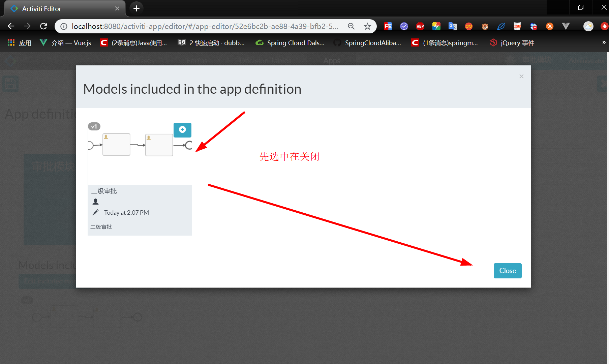Open the Google Translate extension
Screen dimensions: 609x364
[453, 26]
